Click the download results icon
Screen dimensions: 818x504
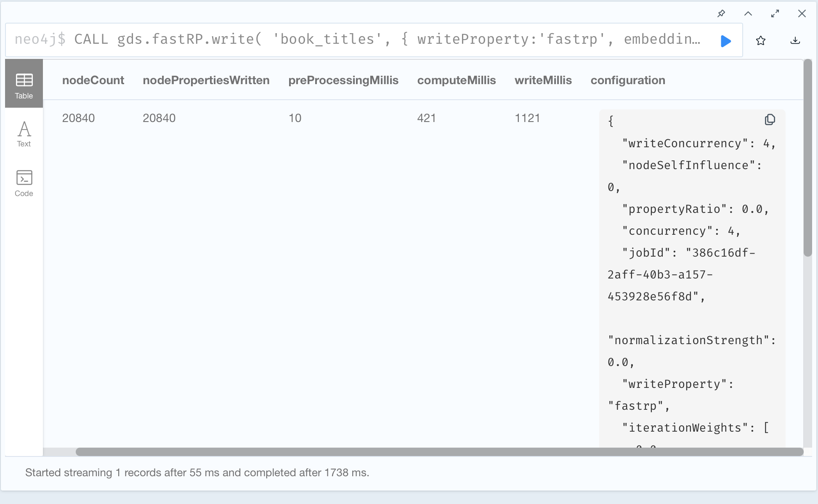795,40
